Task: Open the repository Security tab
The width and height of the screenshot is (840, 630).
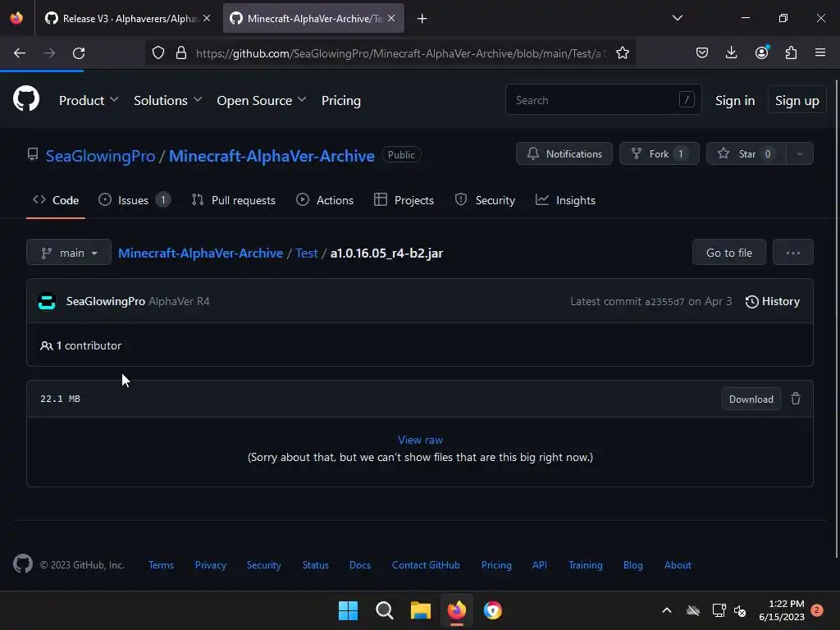Action: (x=485, y=200)
